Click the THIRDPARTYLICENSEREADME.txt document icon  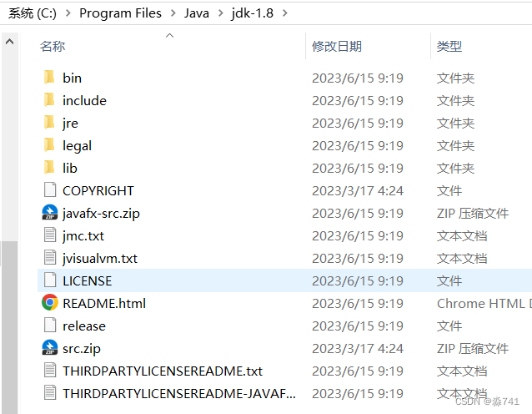coord(50,371)
